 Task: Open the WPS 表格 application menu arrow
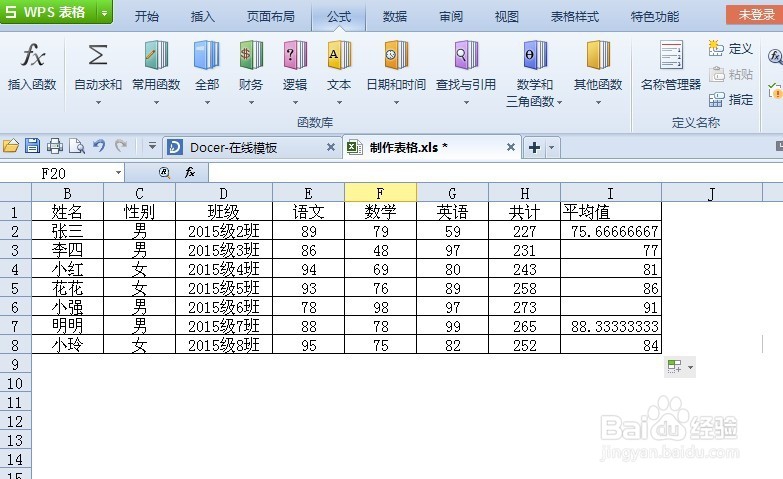104,12
